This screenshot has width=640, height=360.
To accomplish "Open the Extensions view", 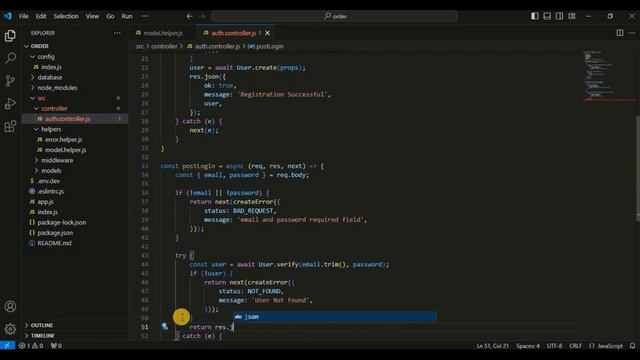I will [x=10, y=126].
